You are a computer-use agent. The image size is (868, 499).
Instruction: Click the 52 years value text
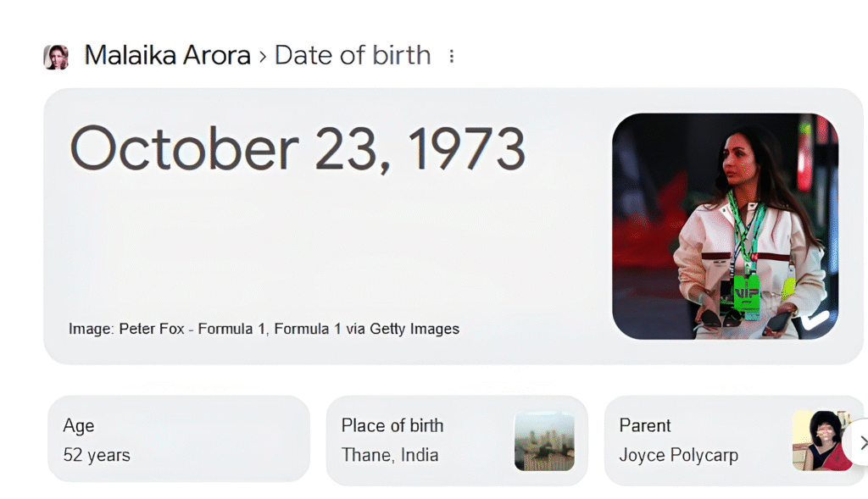coord(97,455)
